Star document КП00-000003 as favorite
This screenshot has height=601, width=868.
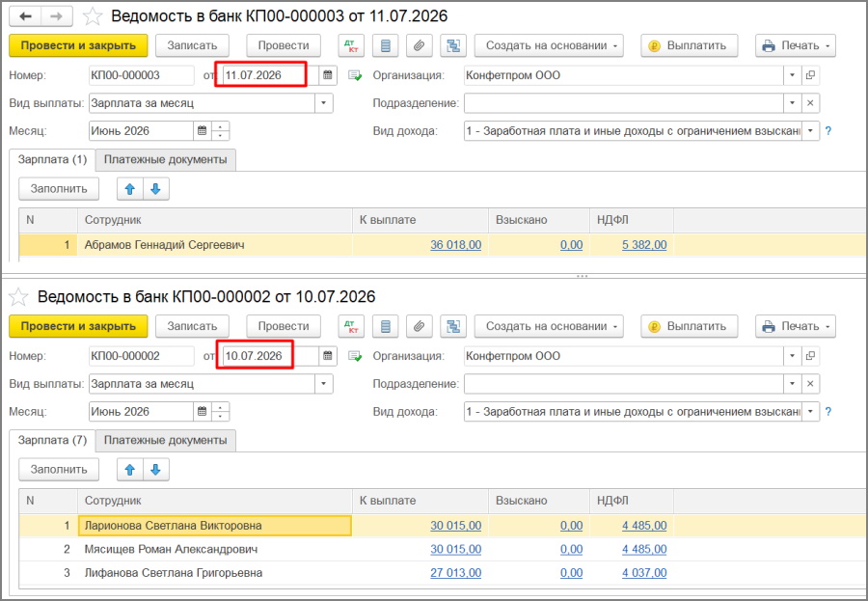(93, 16)
